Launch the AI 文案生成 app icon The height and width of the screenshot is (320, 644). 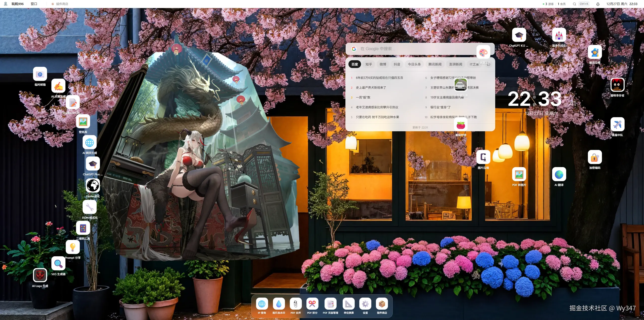click(58, 86)
